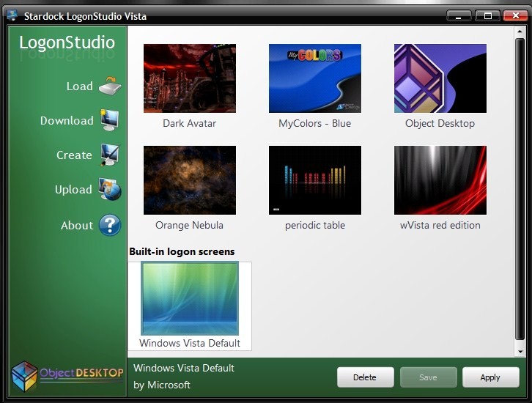The width and height of the screenshot is (532, 403).
Task: Click the scrollbar up arrow
Action: 520,32
